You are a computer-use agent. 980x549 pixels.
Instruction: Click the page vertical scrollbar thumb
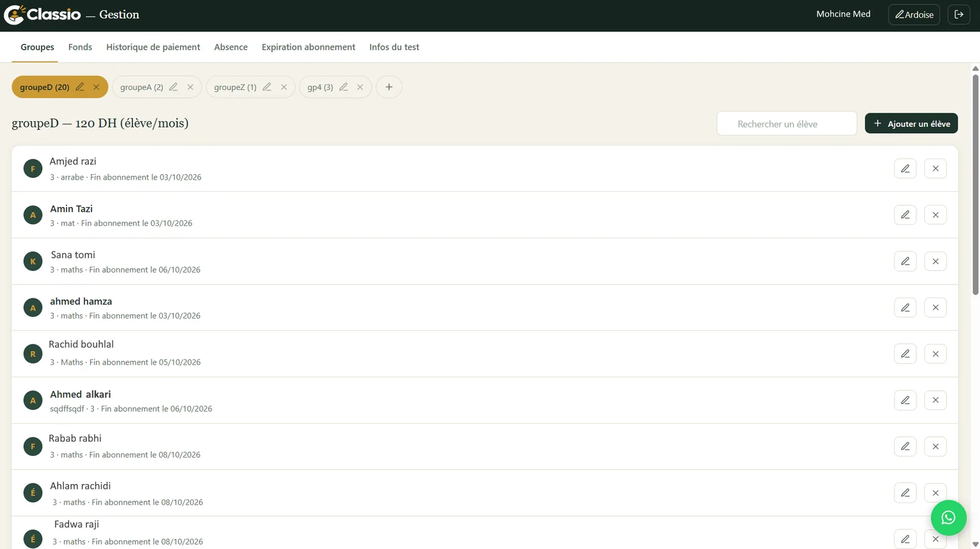tap(976, 184)
